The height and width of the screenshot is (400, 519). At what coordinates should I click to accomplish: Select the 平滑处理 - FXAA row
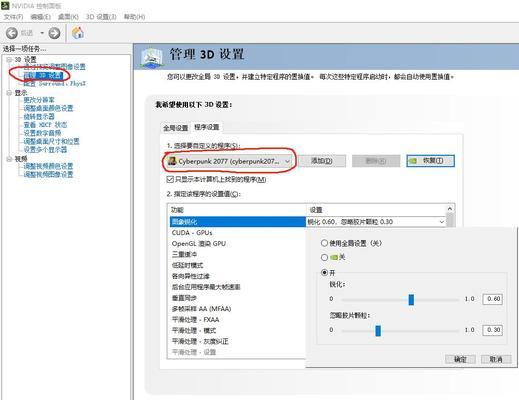(238, 320)
